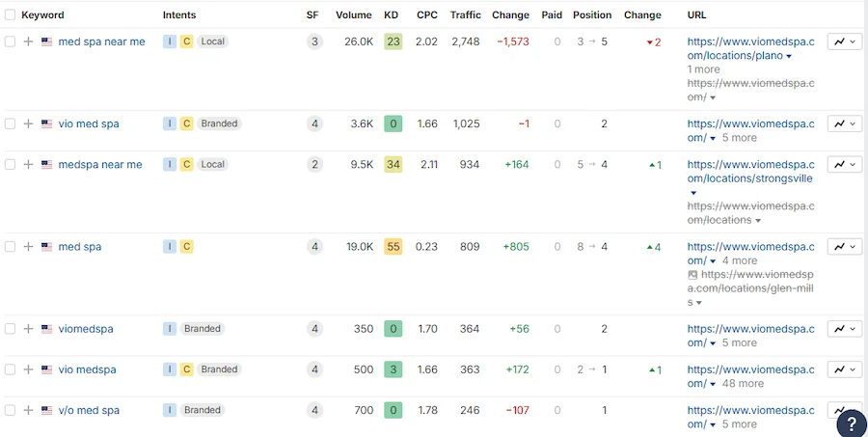
Task: Click the SF count badge for 'med spa near me'
Action: click(313, 41)
